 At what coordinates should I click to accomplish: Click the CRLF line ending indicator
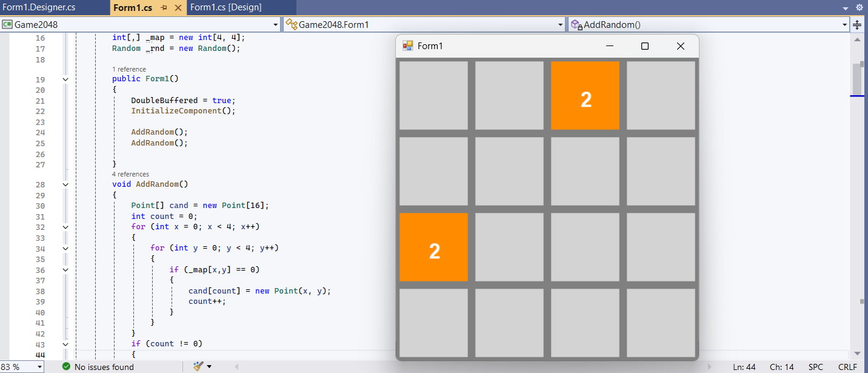[x=847, y=366]
